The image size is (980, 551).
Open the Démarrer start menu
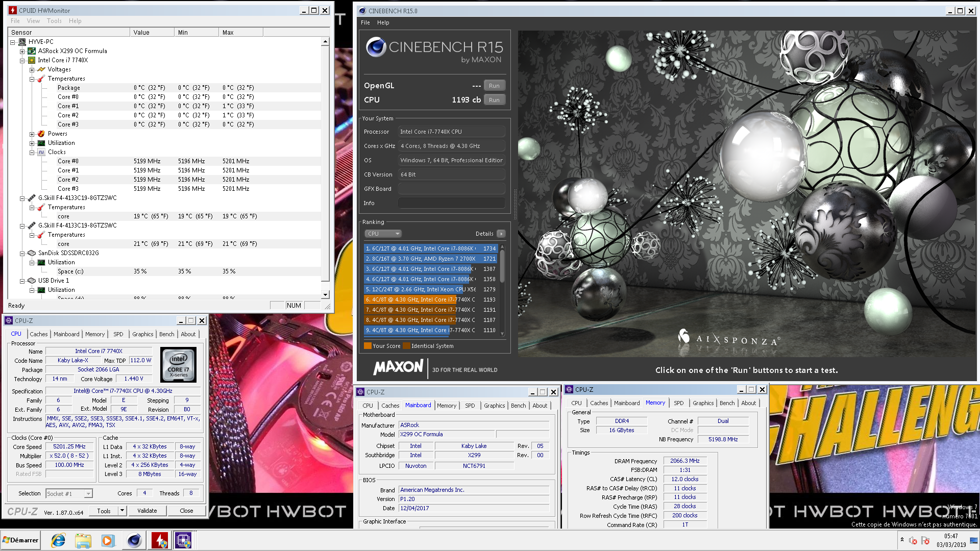[x=20, y=540]
